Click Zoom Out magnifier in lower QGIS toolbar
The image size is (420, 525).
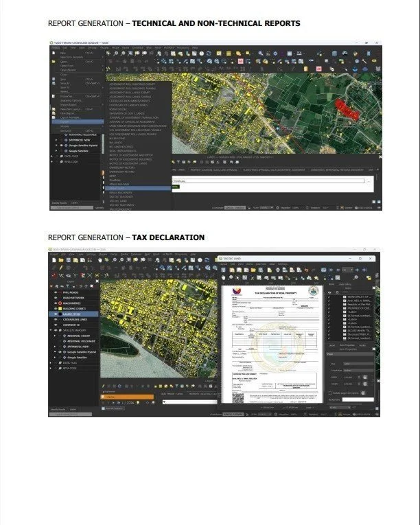pos(121,260)
